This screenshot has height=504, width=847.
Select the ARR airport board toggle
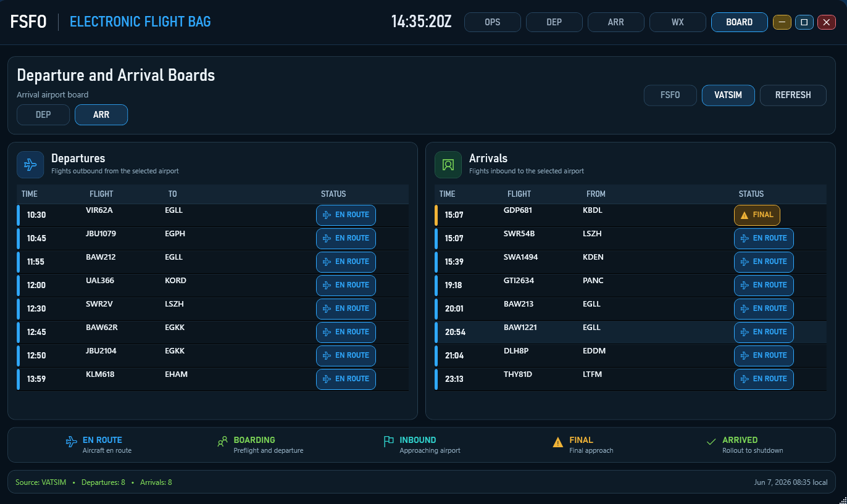(x=101, y=115)
